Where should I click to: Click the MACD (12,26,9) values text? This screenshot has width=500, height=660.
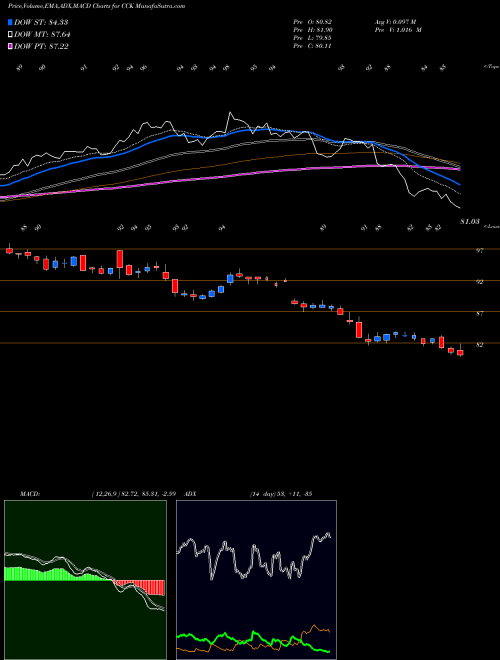click(x=136, y=493)
